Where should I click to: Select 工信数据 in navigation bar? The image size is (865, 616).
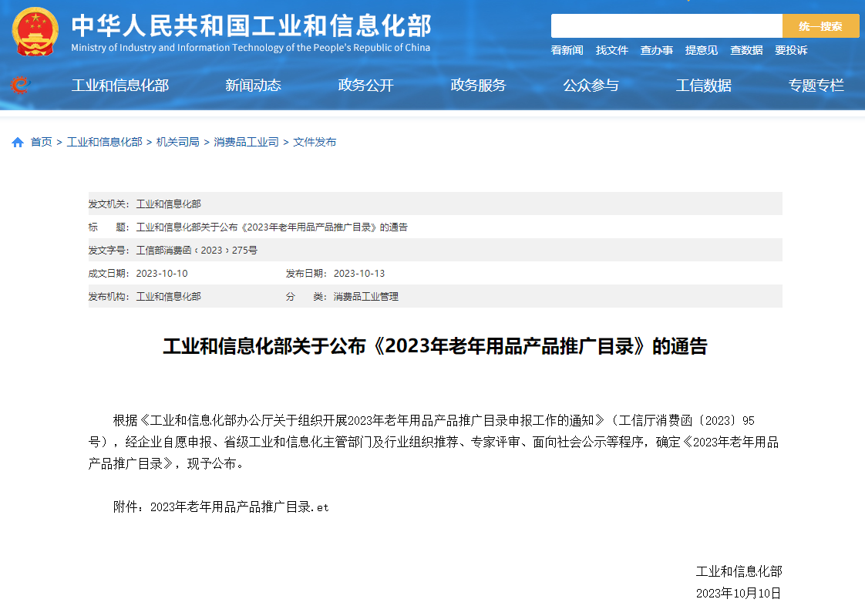703,86
